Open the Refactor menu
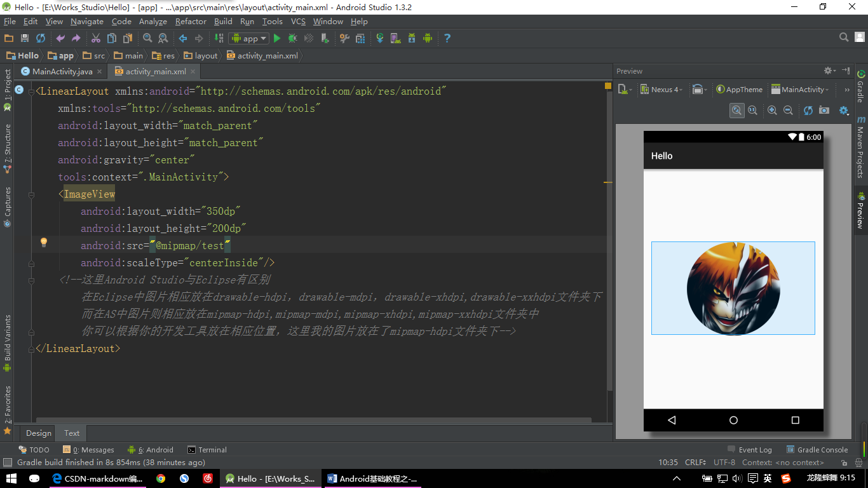 [x=191, y=21]
